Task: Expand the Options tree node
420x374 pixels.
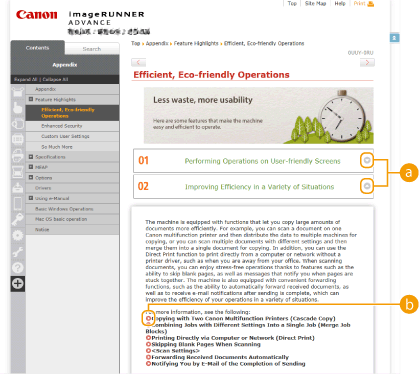Action: pos(31,178)
